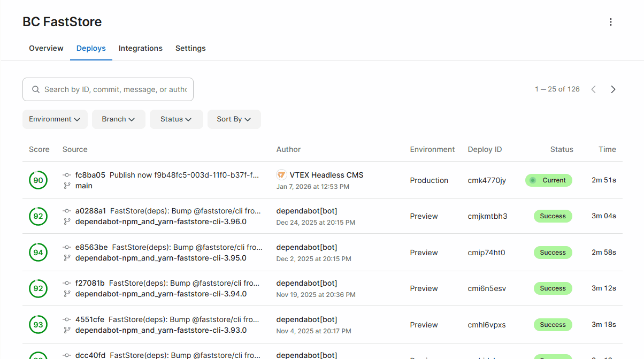Go to next page of deploys
This screenshot has height=359, width=644.
[x=613, y=89]
